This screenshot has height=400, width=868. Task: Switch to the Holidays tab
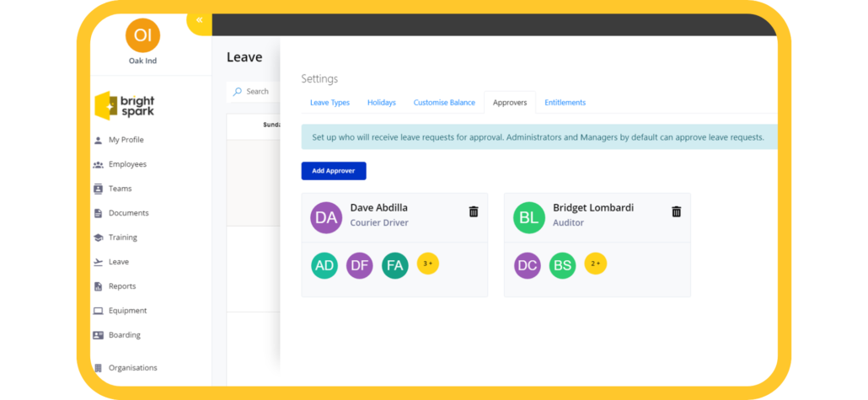(382, 103)
